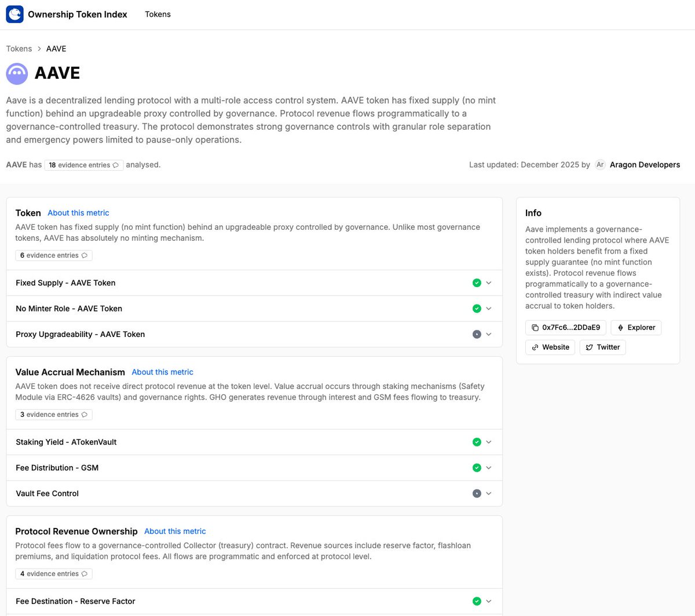The height and width of the screenshot is (616, 695).
Task: Click the 'Protocol Revenue Ownership' section heading
Action: coord(76,531)
